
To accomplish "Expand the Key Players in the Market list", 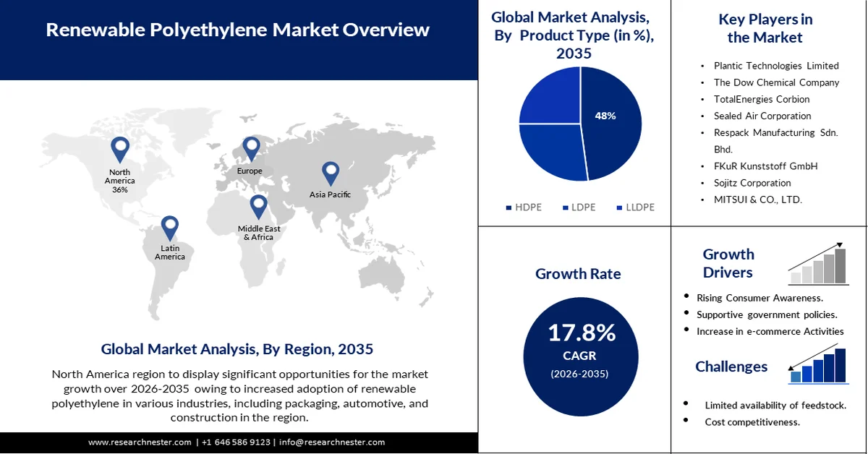I will (x=766, y=28).
